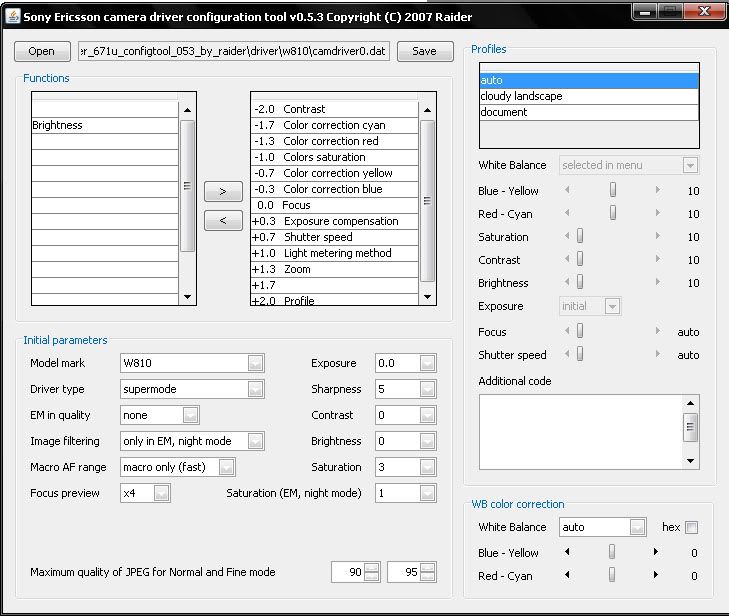Select the +1.0 Light metering method row
This screenshot has width=729, height=616.
pos(335,253)
